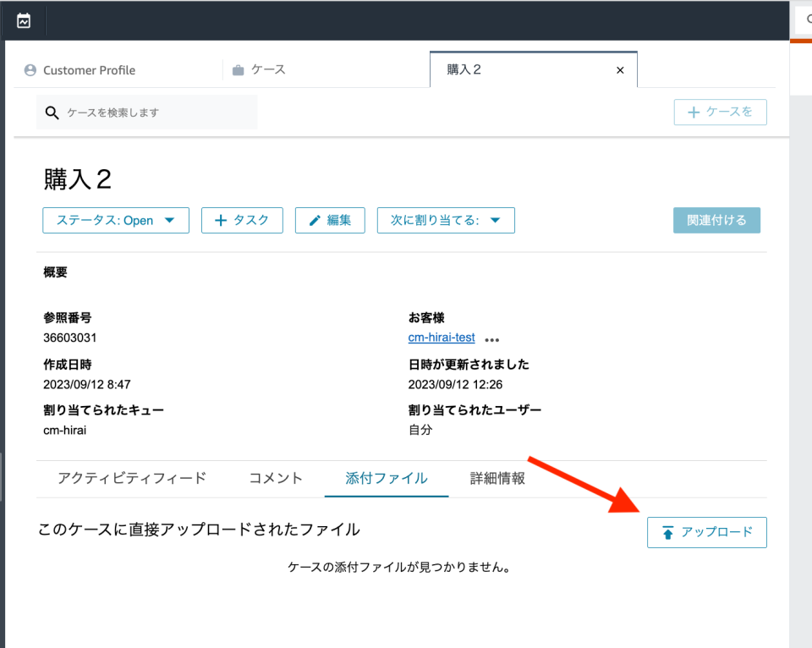Image resolution: width=812 pixels, height=648 pixels.
Task: Select updated date 2023/09/12 12:26
Action: 455,384
